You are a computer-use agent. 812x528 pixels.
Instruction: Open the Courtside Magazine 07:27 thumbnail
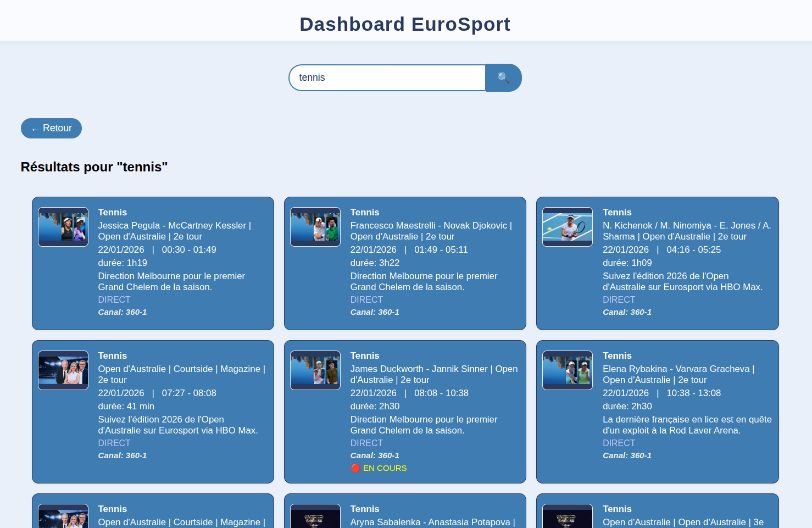coord(63,370)
